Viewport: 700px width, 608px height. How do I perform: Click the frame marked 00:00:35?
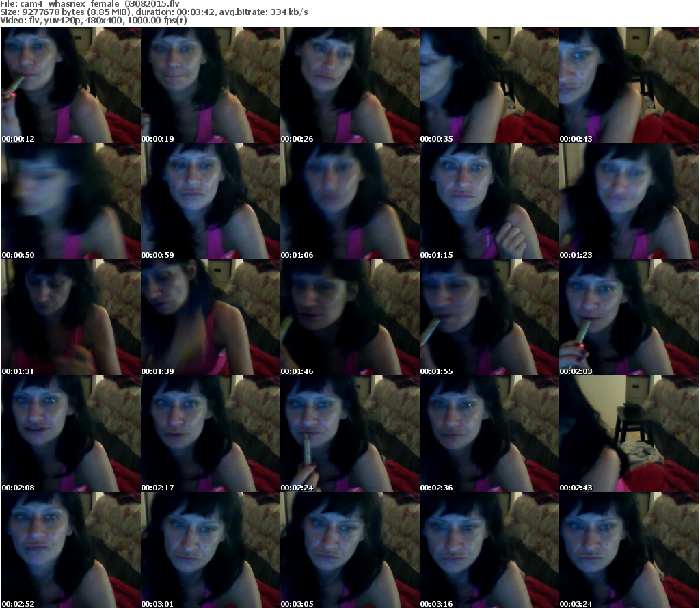pyautogui.click(x=489, y=85)
